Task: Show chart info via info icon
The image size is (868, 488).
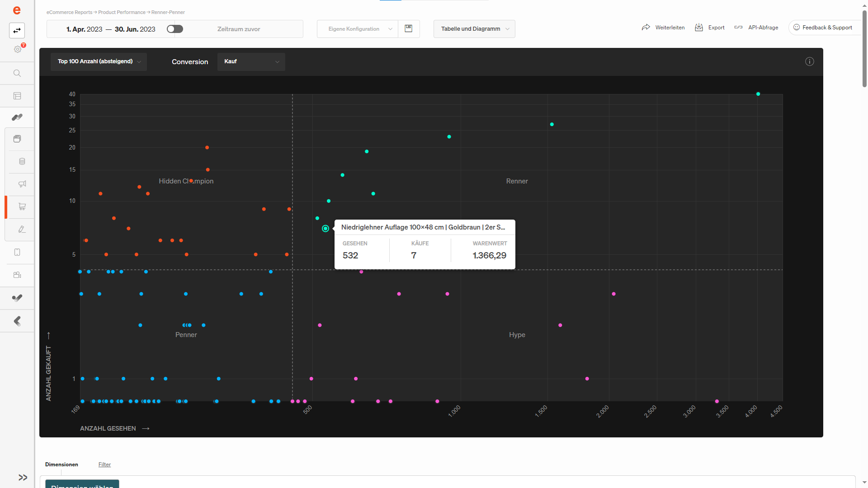Action: pyautogui.click(x=809, y=61)
